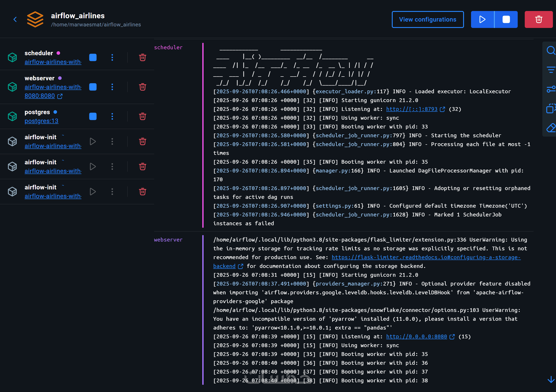Delete the scheduler container
The width and height of the screenshot is (556, 392).
coord(142,58)
